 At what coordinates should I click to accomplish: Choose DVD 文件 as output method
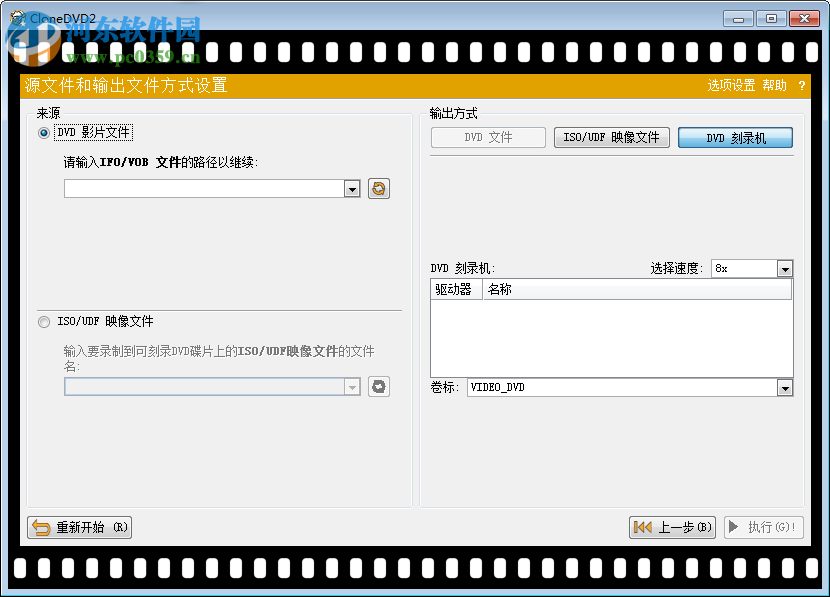pos(488,137)
